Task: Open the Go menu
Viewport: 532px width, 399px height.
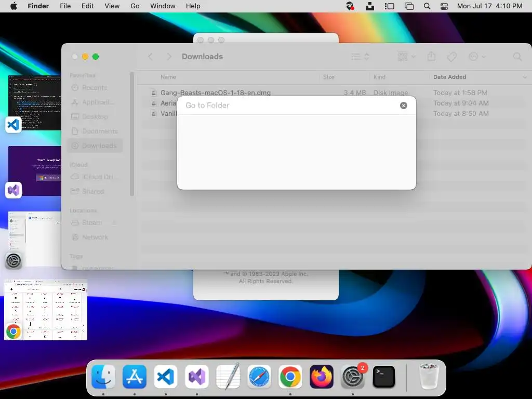Action: [x=135, y=6]
